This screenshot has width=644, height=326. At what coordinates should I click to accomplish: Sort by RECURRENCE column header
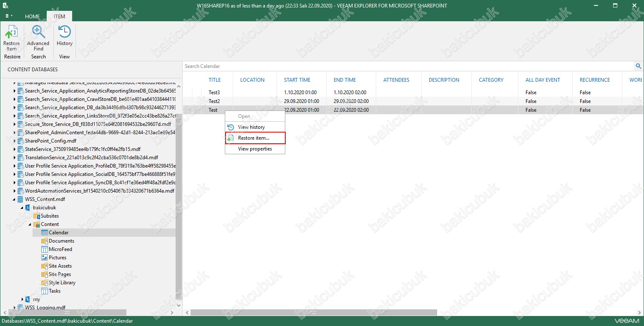[594, 80]
